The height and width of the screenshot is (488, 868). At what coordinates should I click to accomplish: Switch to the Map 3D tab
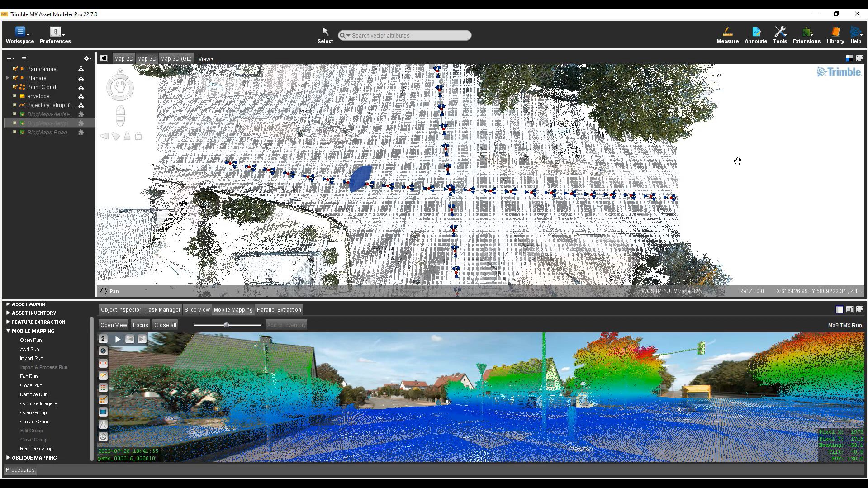pos(147,59)
